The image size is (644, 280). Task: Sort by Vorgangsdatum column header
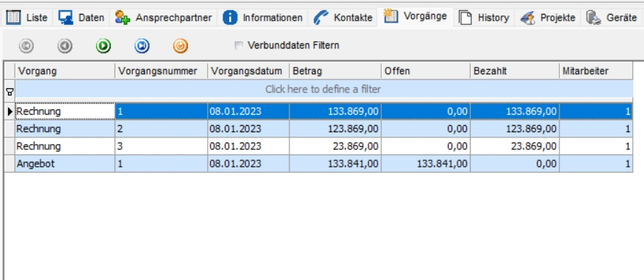[x=248, y=71]
